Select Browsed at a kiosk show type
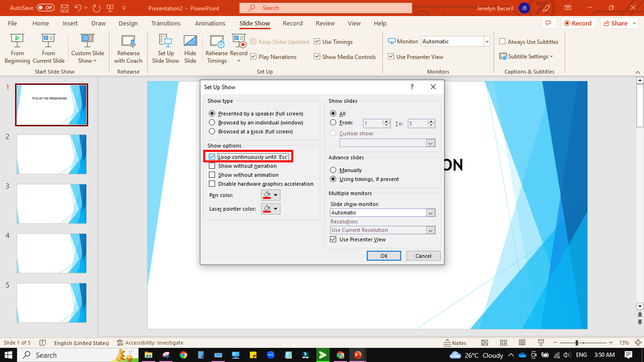 tap(212, 131)
